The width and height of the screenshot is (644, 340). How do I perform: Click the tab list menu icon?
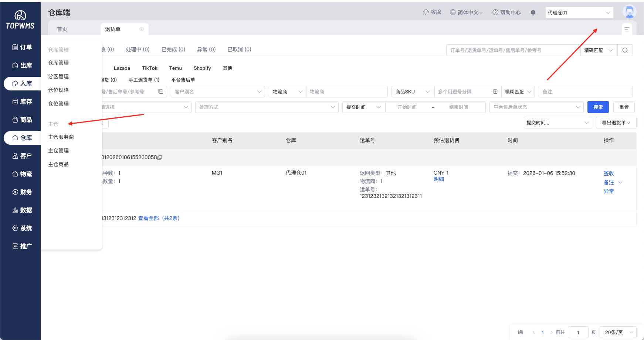[627, 29]
